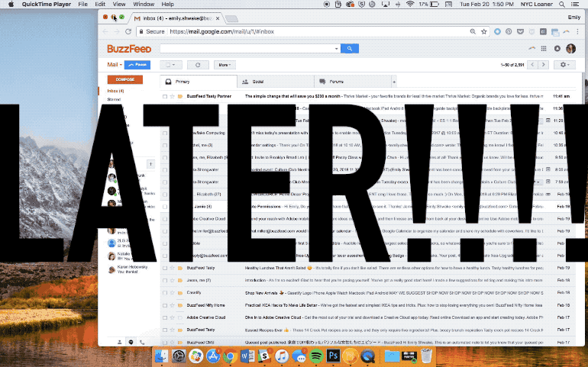
Task: Open iTunes from the Dock
Action: [282, 356]
